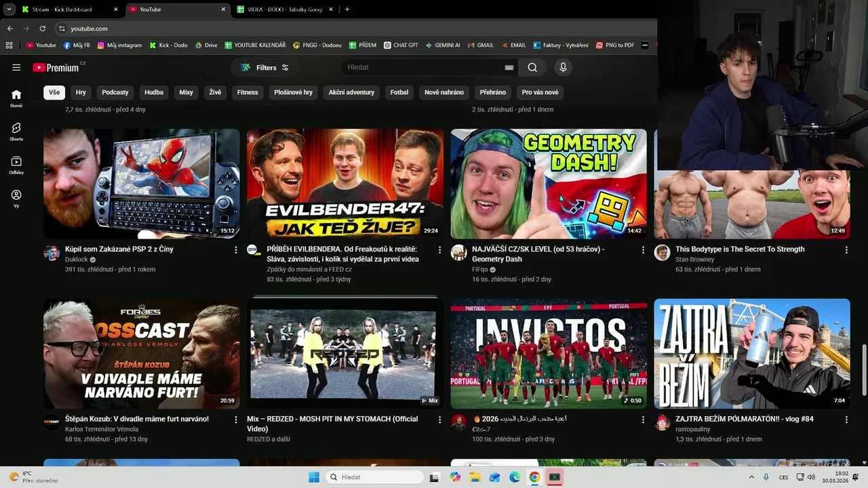Open the Kick - Dodo bookmark

tap(168, 45)
